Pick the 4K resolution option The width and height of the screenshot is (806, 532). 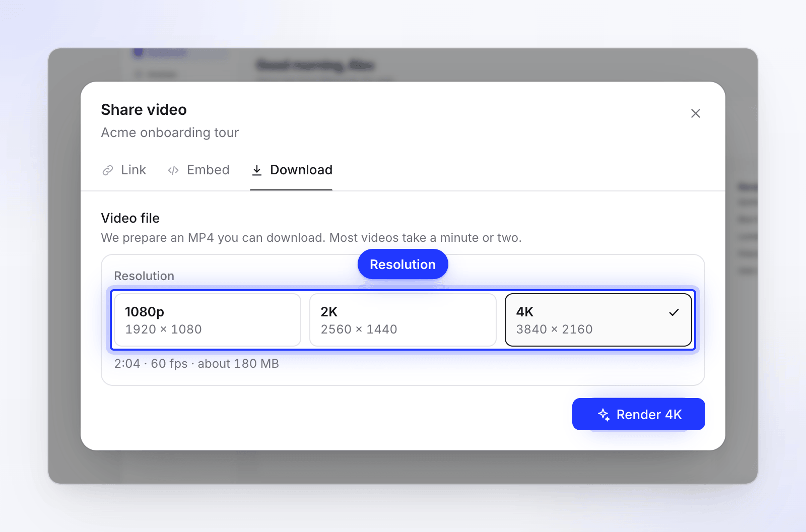tap(598, 320)
